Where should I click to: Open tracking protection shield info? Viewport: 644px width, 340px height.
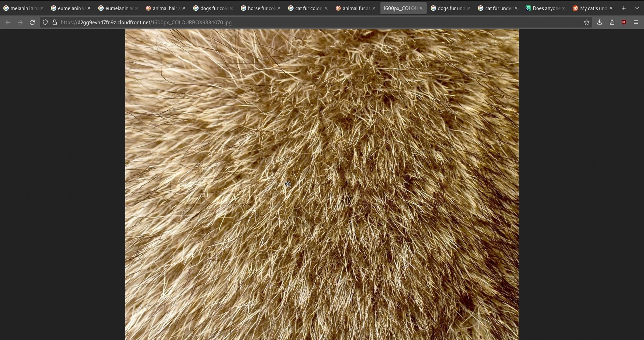click(45, 23)
